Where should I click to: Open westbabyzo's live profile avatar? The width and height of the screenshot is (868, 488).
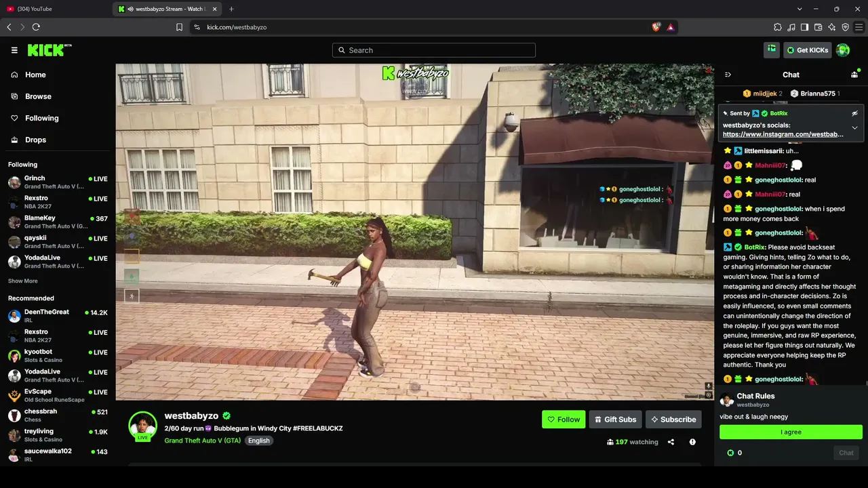(x=143, y=426)
